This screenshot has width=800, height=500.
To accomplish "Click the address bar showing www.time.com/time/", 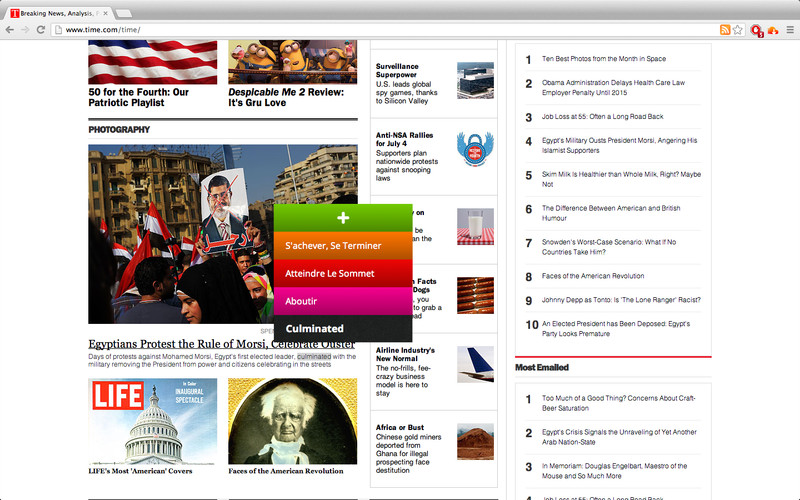I will point(385,30).
